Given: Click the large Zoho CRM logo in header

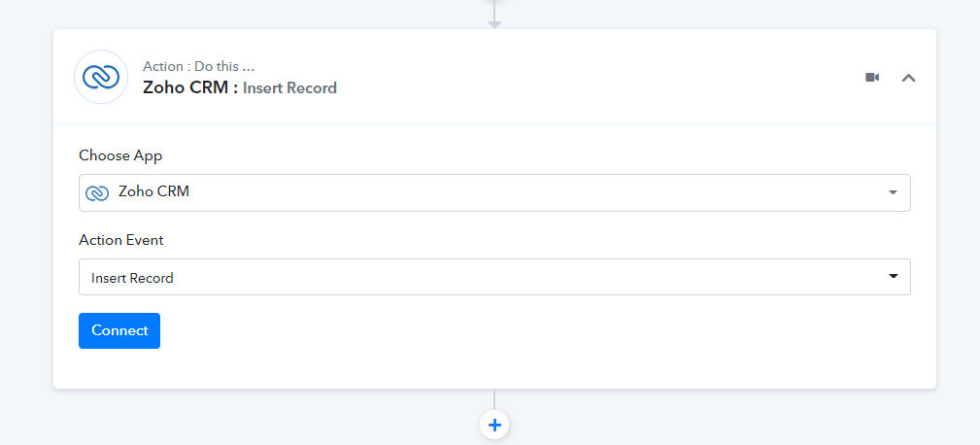Looking at the screenshot, I should tap(101, 77).
